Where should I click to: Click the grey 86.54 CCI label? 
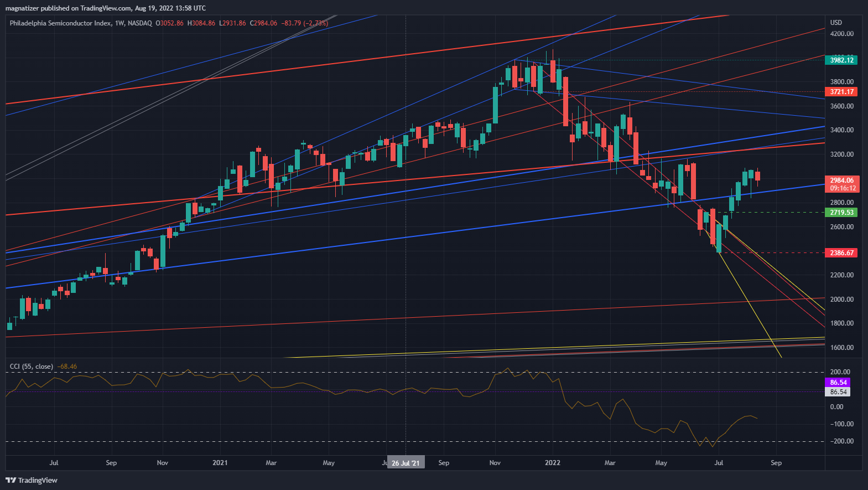pos(838,392)
